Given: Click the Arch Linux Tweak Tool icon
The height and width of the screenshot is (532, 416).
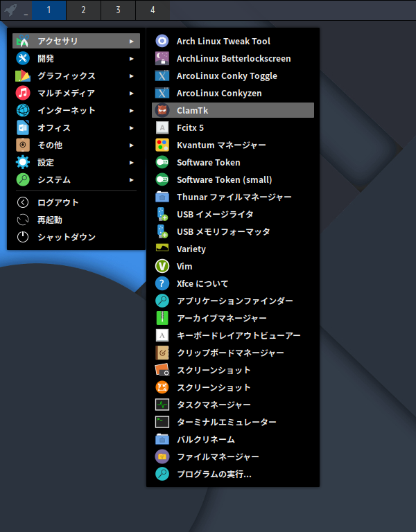Looking at the screenshot, I should click(x=162, y=41).
